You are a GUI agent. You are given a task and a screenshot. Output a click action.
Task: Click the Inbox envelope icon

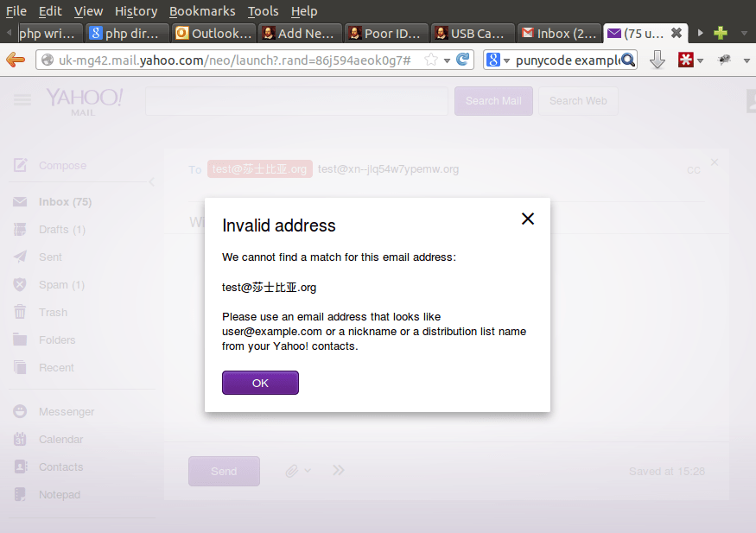(20, 201)
